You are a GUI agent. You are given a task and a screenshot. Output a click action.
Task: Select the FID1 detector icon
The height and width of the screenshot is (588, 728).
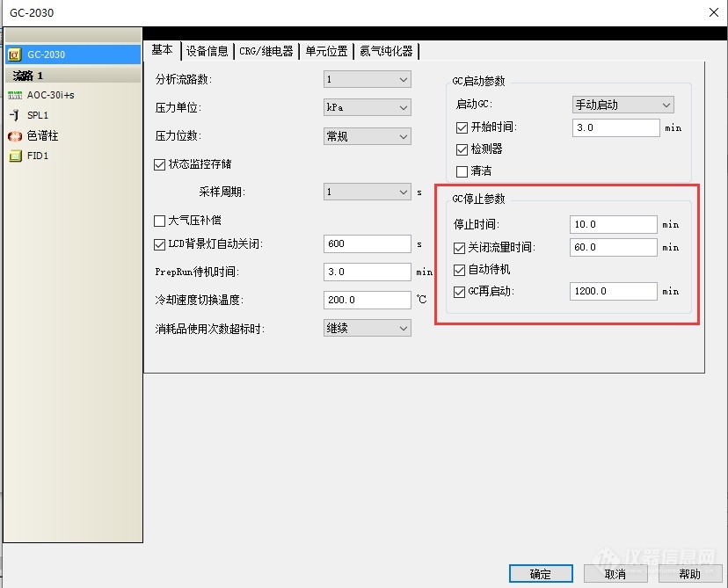pos(14,156)
